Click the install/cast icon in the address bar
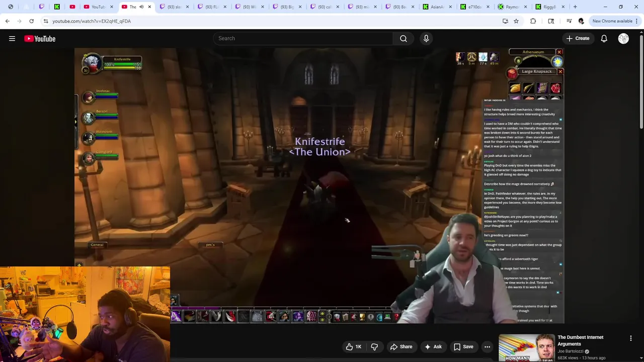This screenshot has width=644, height=362. coord(505,21)
